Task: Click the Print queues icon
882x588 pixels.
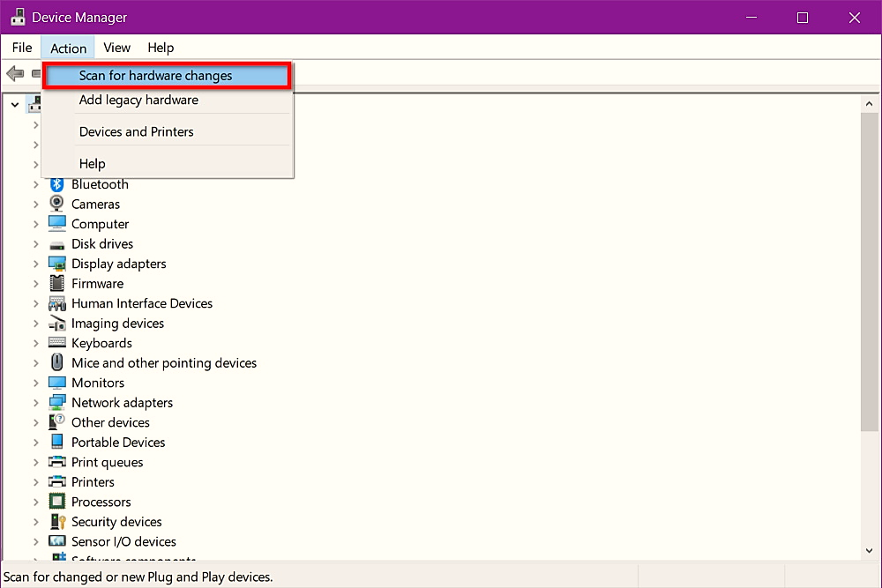Action: tap(56, 462)
